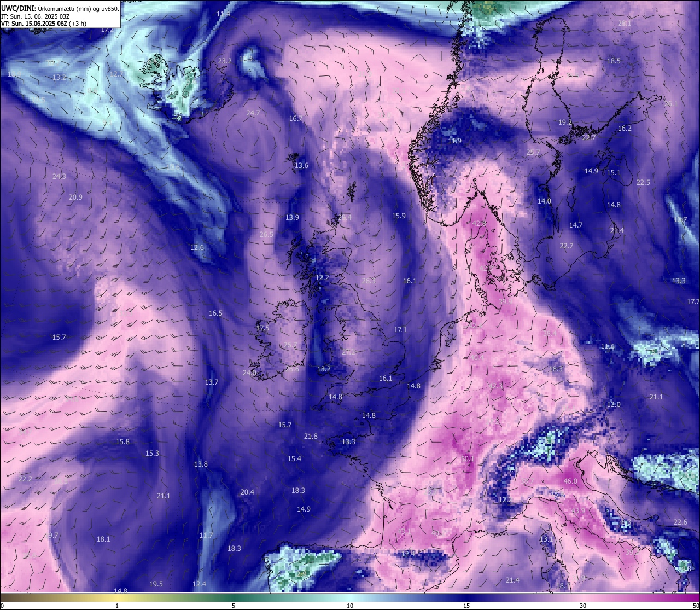
Task: Click the 13.9 value northwest of Scotland
Action: point(292,218)
